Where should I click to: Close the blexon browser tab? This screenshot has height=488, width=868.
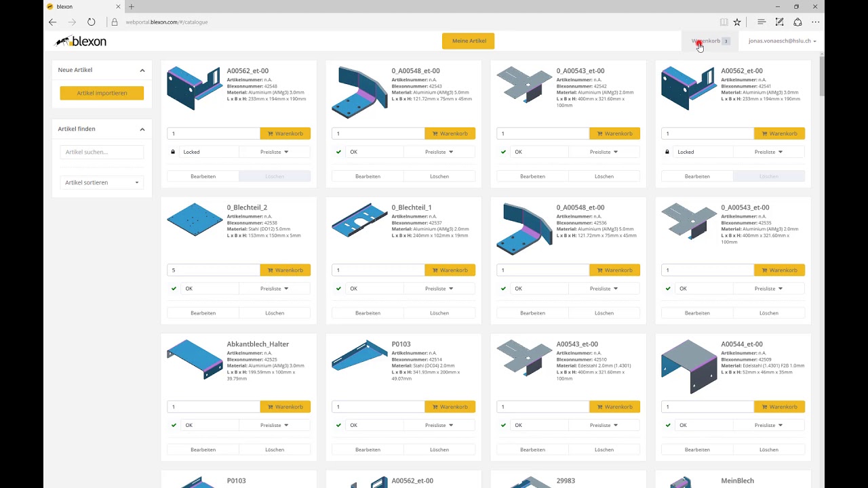(118, 7)
